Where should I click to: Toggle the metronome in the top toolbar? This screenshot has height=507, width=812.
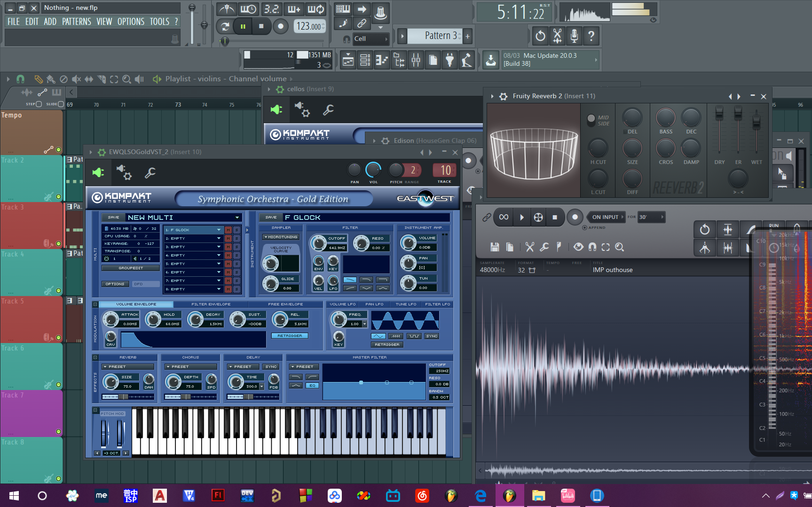[227, 9]
